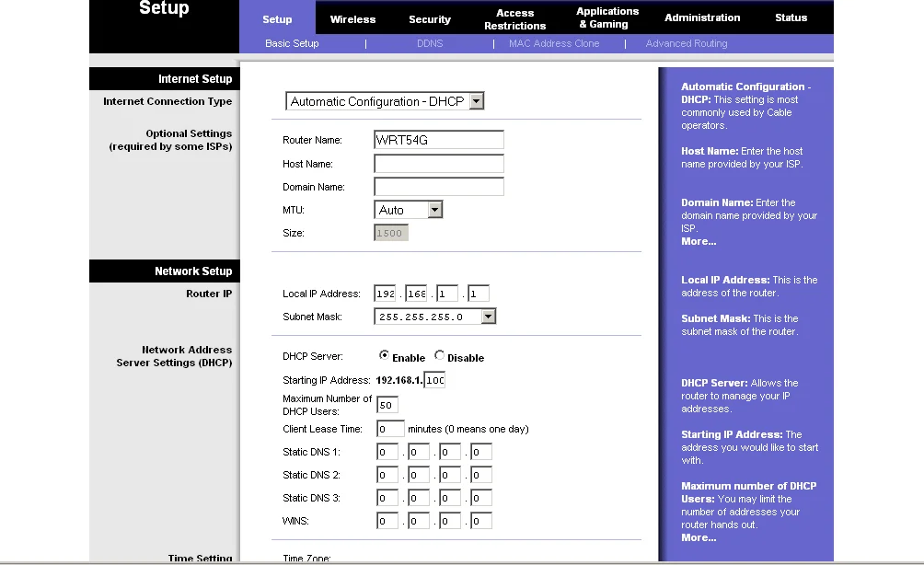Open the Applications & Gaming tab

click(x=606, y=17)
